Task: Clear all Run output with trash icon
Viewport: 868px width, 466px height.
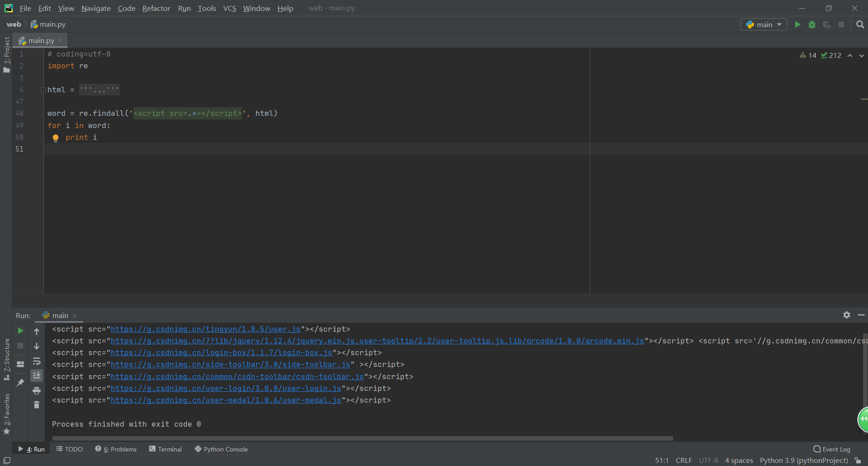Action: [37, 405]
